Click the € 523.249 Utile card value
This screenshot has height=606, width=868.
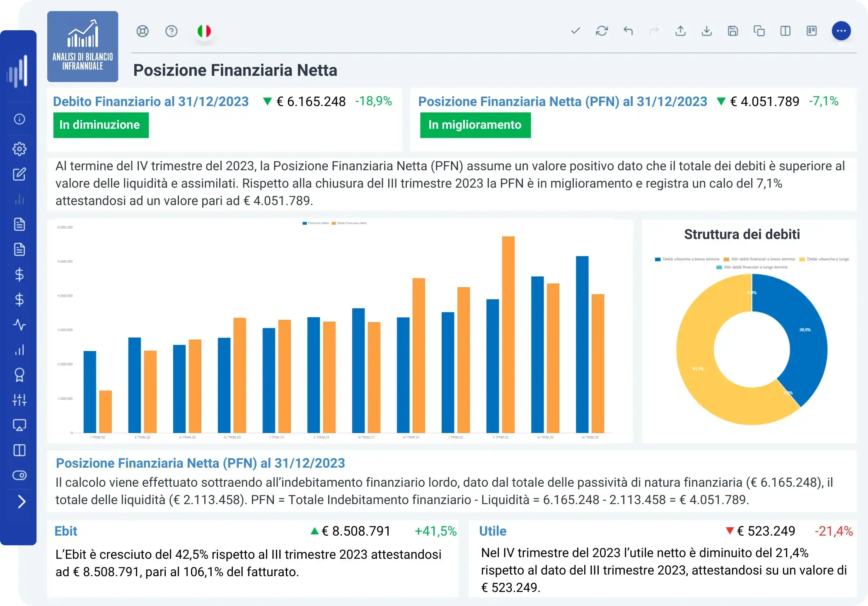pyautogui.click(x=766, y=531)
